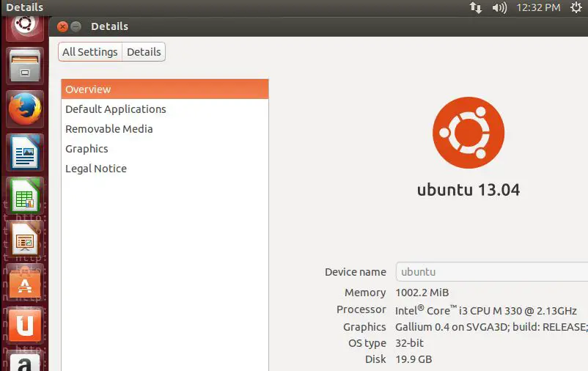This screenshot has height=371, width=588.
Task: Open LibreOffice Writer from the launcher
Action: (25, 153)
